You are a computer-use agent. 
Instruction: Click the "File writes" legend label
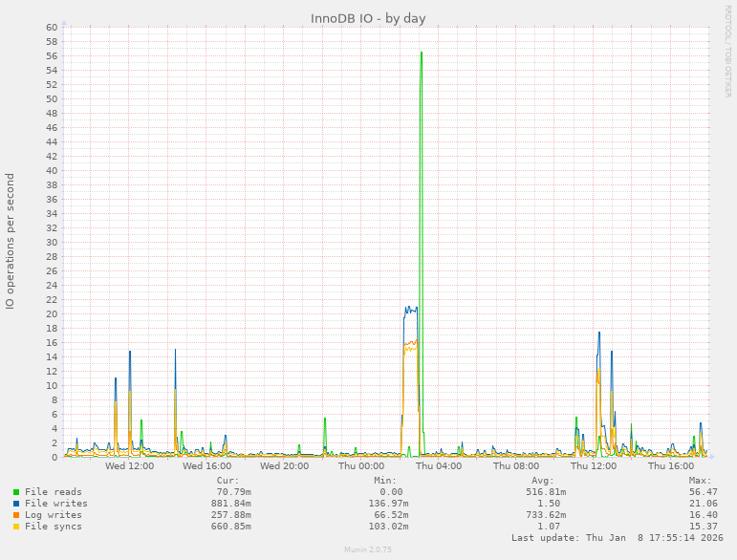tap(56, 504)
